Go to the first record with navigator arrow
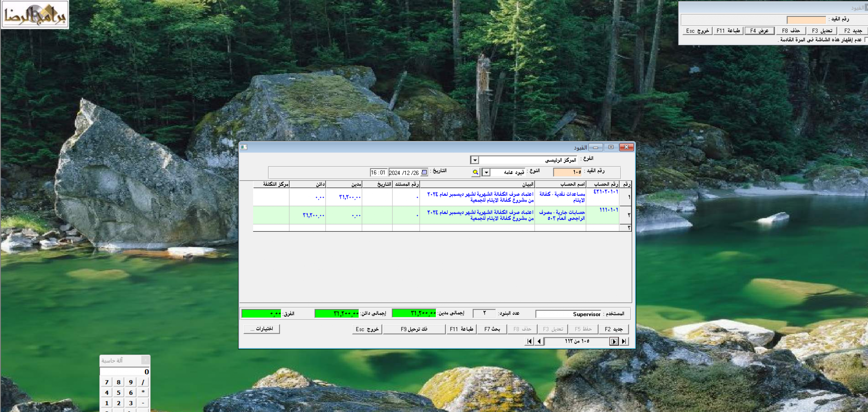This screenshot has height=412, width=868. 529,341
